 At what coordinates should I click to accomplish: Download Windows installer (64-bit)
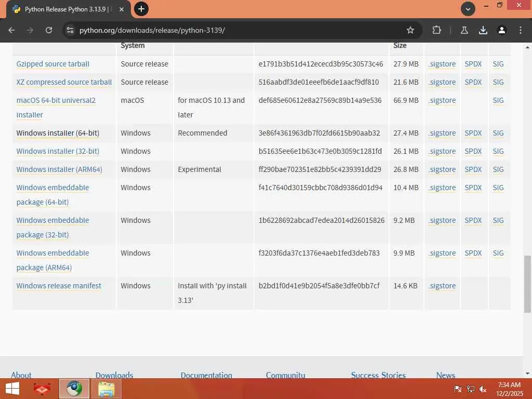coord(58,133)
